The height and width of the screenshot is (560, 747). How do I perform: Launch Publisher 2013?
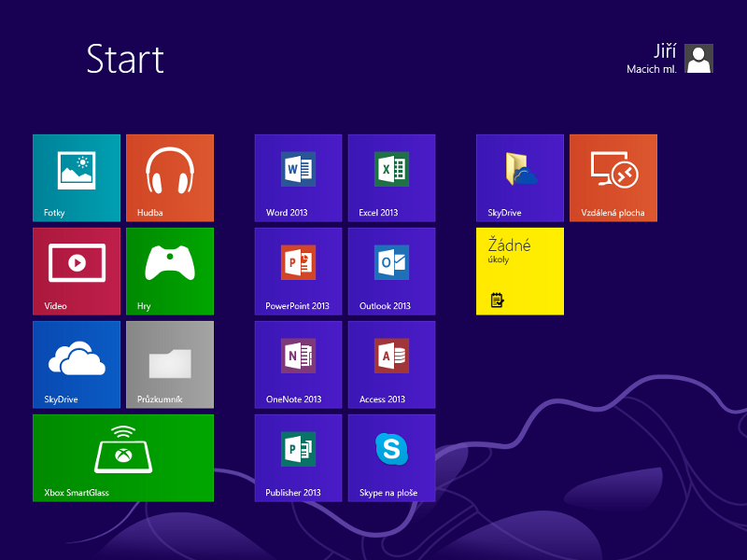pos(298,457)
